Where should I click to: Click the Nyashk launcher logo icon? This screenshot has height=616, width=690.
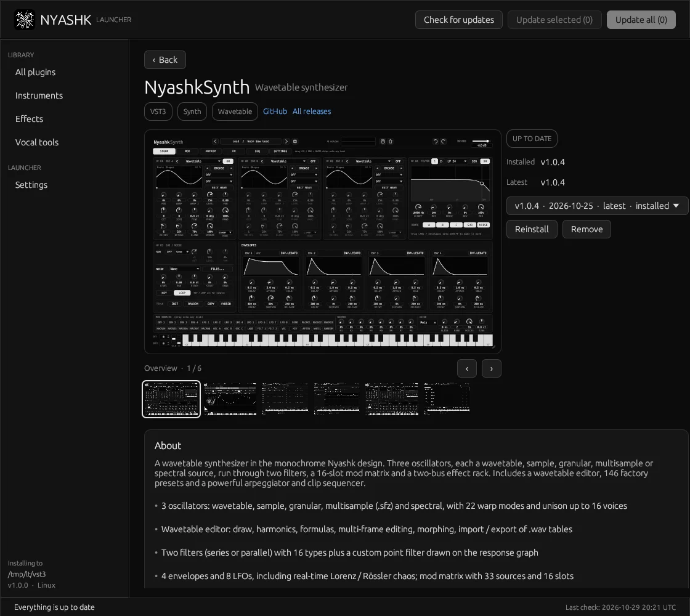coord(25,20)
